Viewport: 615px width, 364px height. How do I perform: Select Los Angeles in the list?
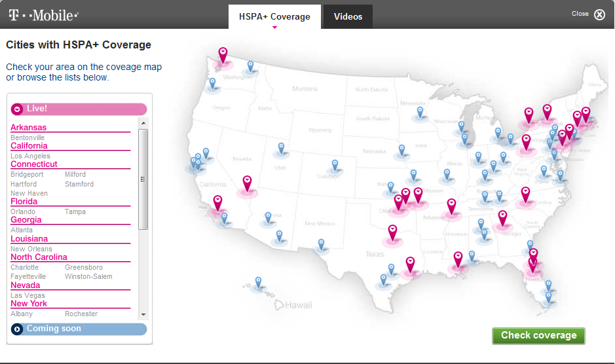[30, 156]
